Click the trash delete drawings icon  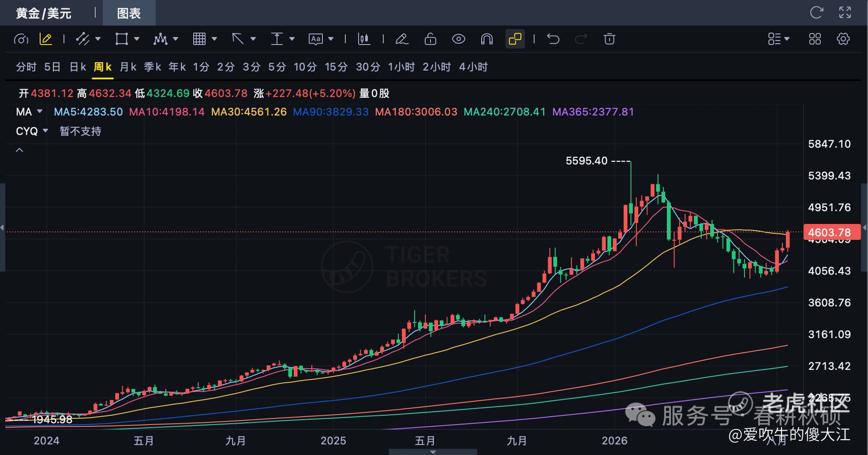(x=609, y=39)
